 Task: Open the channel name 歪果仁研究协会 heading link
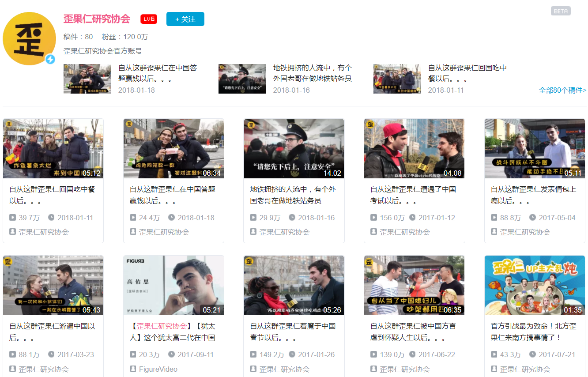pos(97,19)
